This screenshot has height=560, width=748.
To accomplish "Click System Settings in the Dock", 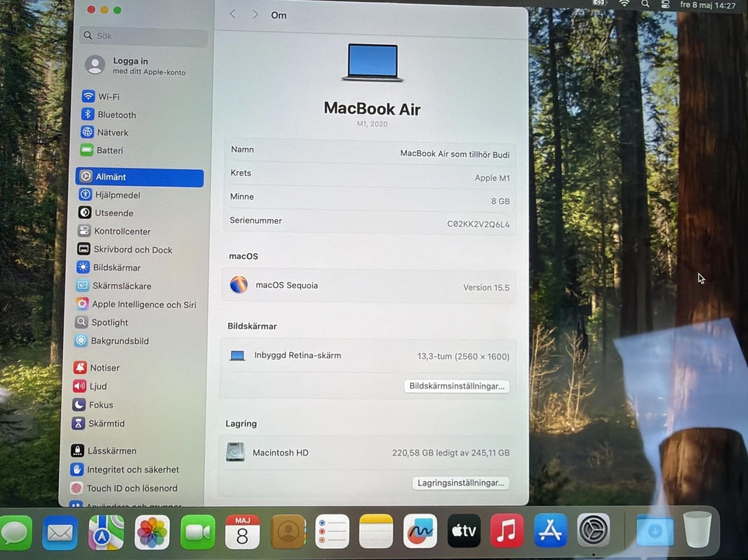I will pos(594,530).
